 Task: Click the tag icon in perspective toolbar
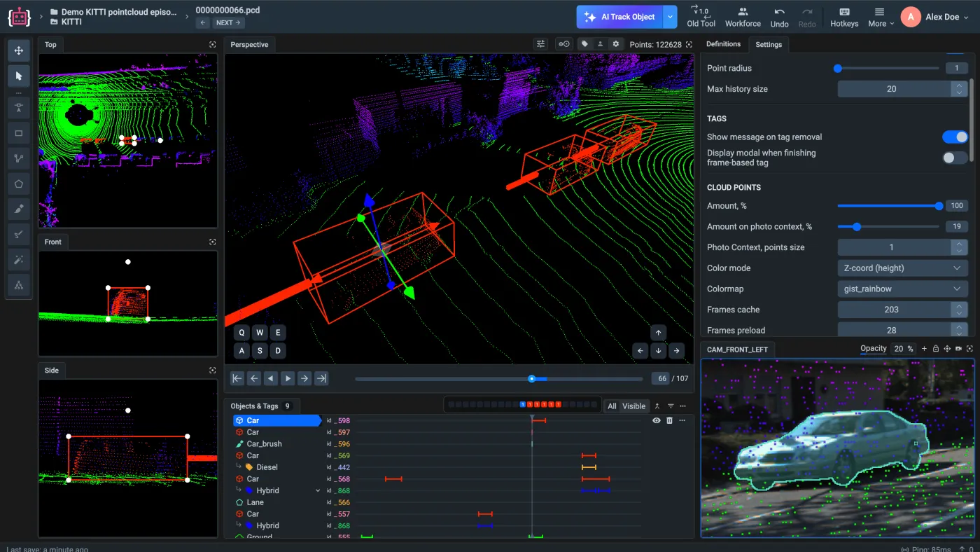(x=584, y=44)
